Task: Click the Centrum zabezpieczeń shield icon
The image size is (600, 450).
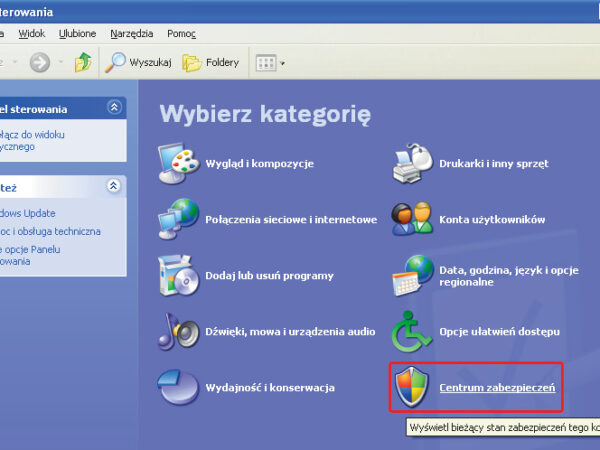Action: (412, 386)
